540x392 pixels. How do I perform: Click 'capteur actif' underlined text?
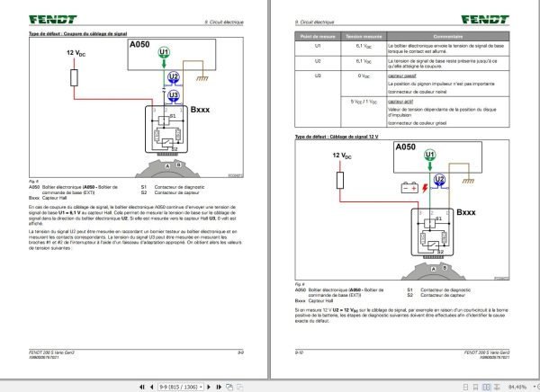[x=400, y=102]
